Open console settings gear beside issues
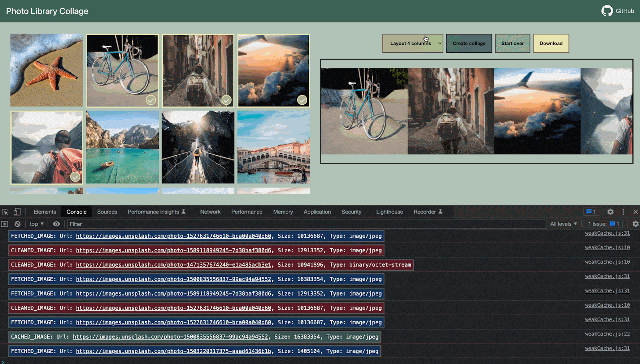Viewport: 640px width, 364px height. tap(635, 224)
